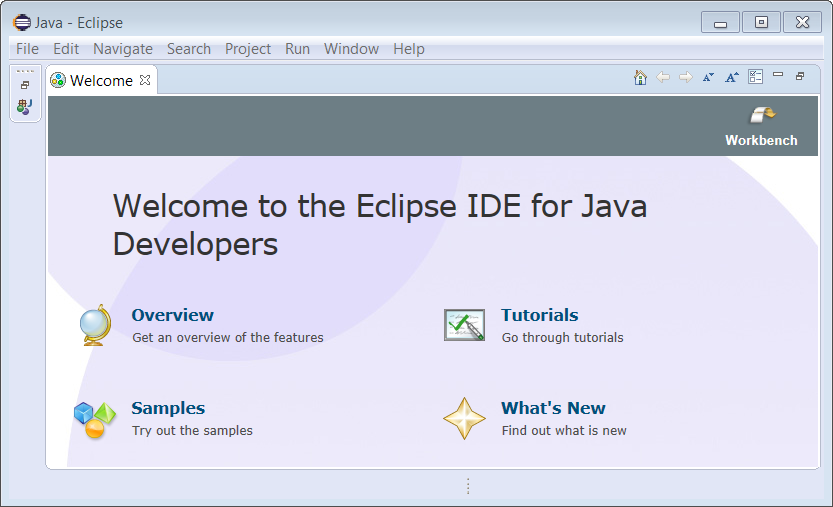Open the Java perspective sidebar icon
This screenshot has width=833, height=507.
pos(24,107)
